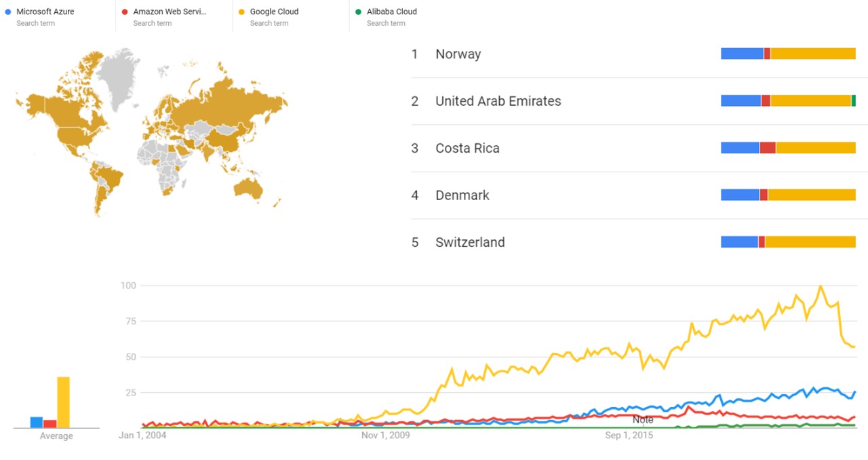
Task: Click Switzerland's blue Azure bar segment
Action: point(739,242)
